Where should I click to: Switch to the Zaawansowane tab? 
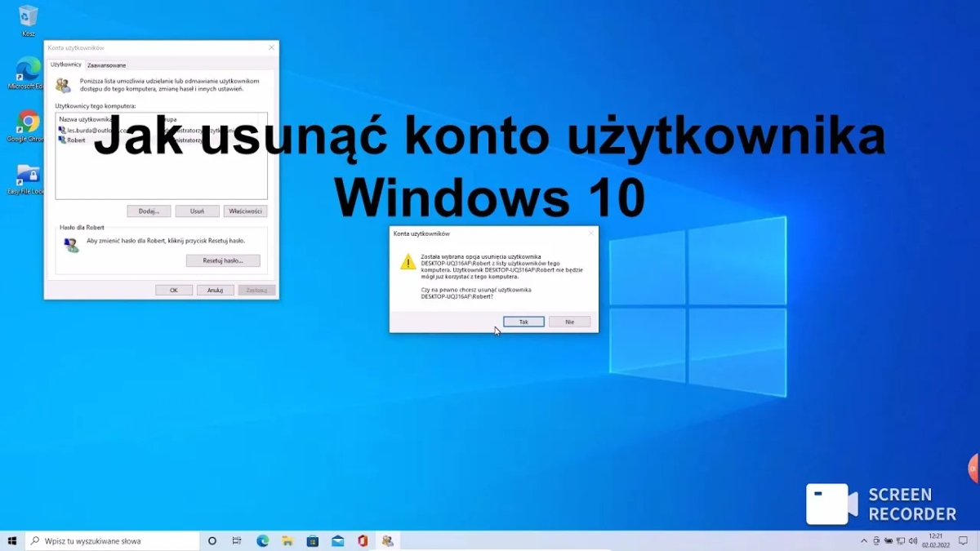(x=106, y=64)
